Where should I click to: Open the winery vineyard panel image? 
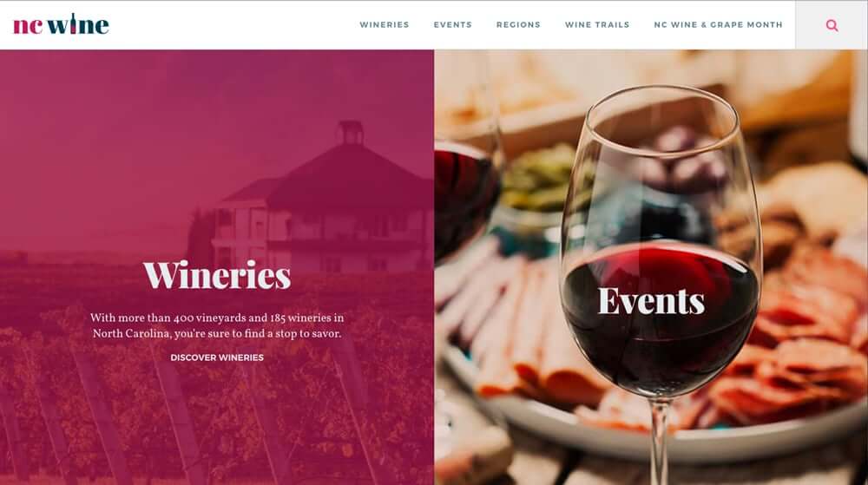tap(217, 267)
